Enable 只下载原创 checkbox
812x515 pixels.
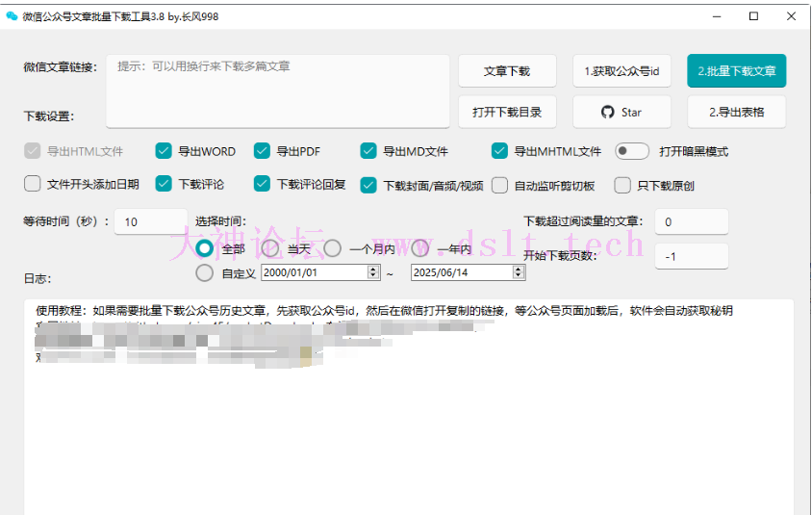coord(622,185)
